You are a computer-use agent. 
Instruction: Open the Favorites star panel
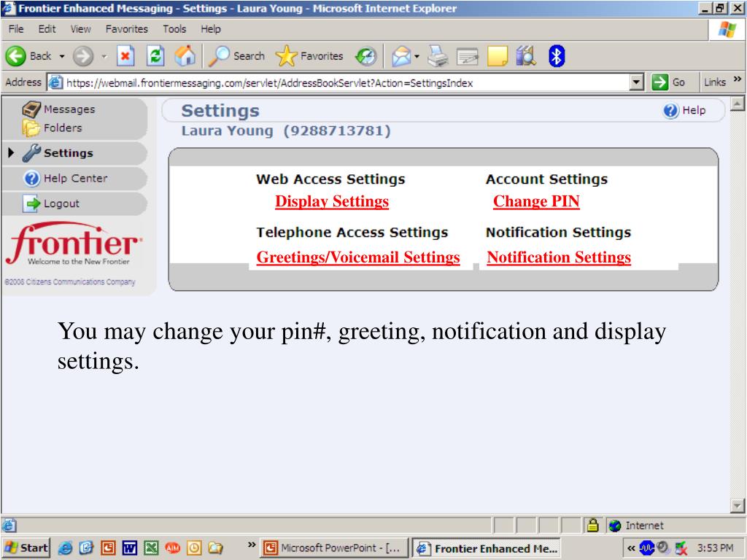pos(286,56)
